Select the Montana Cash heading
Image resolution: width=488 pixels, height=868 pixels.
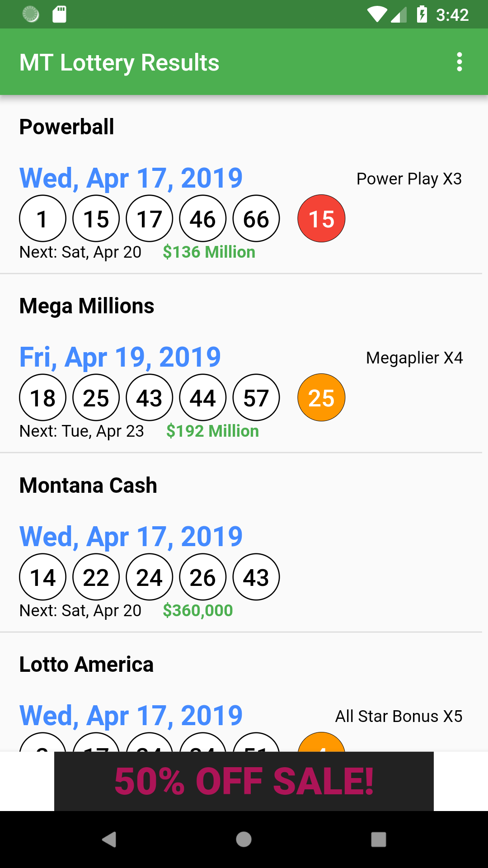pyautogui.click(x=88, y=486)
